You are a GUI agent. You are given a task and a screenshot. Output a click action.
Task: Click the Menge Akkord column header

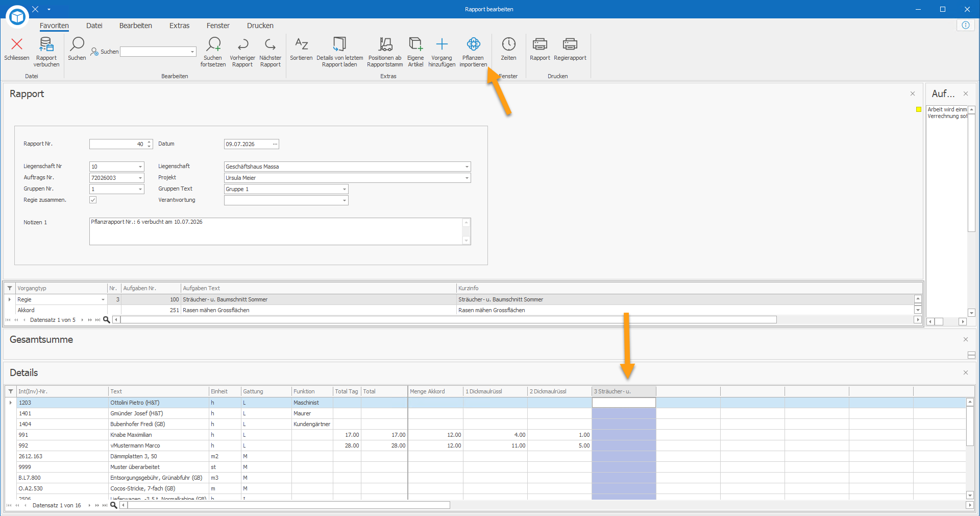(435, 391)
